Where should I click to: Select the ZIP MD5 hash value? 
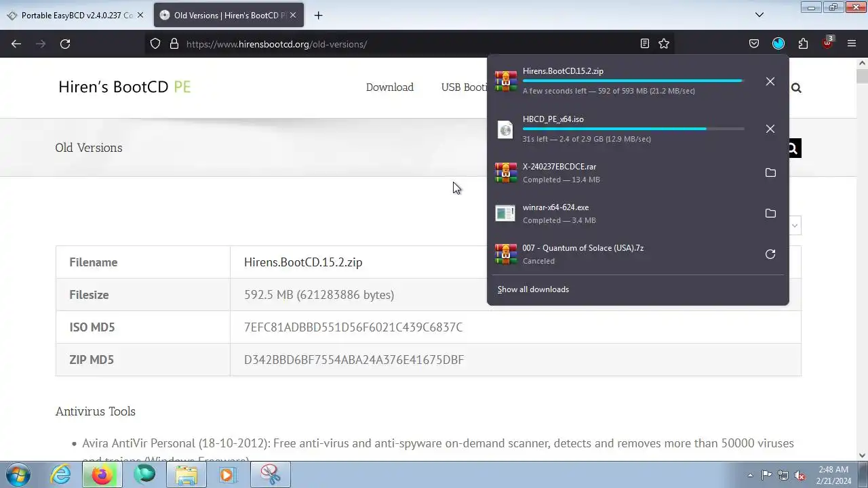click(354, 360)
